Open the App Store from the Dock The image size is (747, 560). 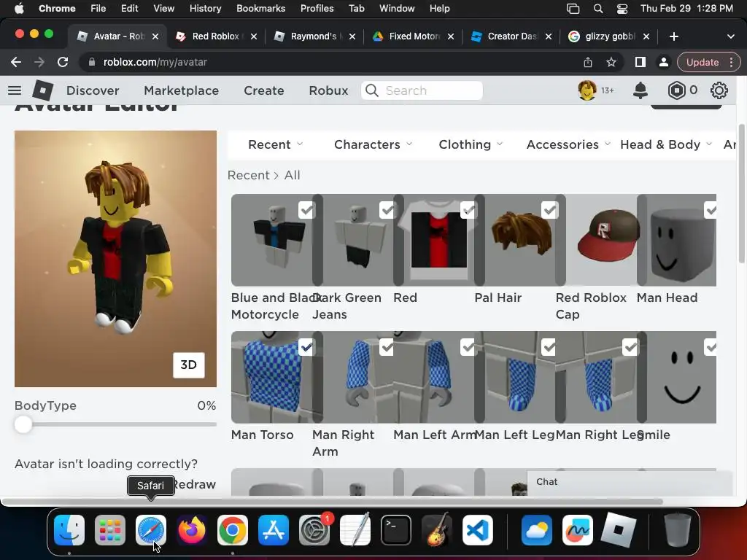274,530
